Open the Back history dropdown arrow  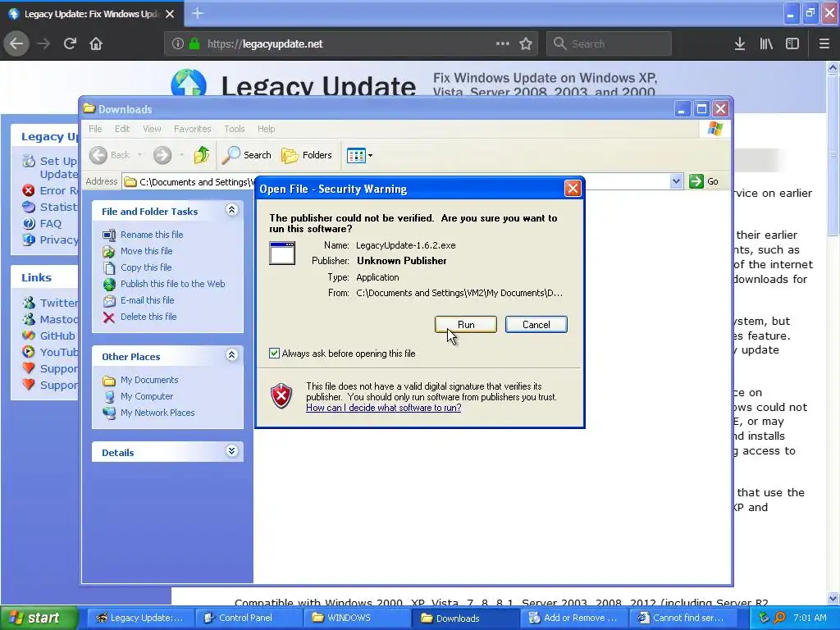click(x=139, y=155)
